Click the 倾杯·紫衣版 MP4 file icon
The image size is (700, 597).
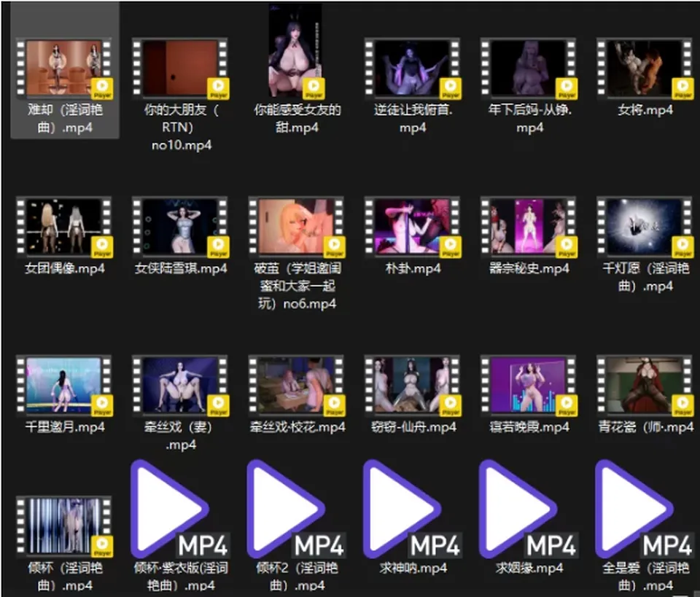[x=180, y=510]
